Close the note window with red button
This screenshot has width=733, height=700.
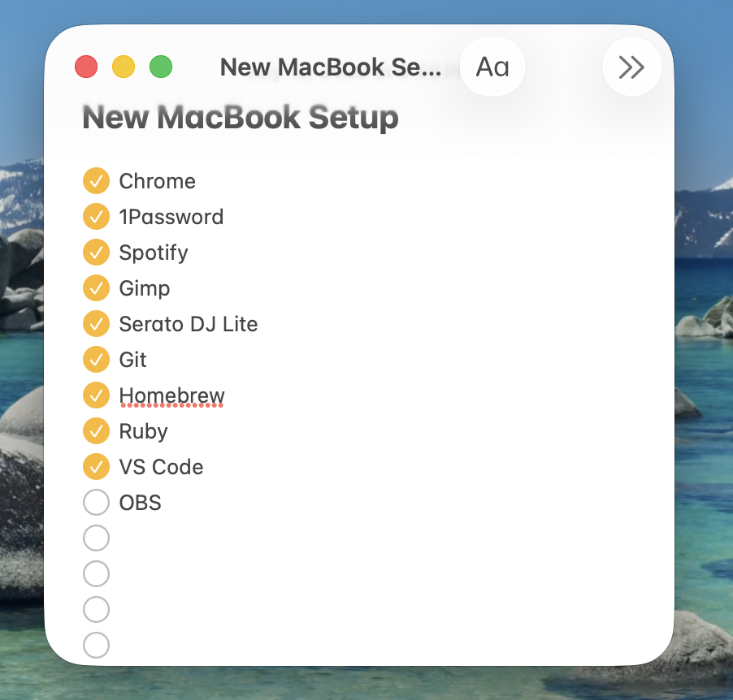click(86, 67)
